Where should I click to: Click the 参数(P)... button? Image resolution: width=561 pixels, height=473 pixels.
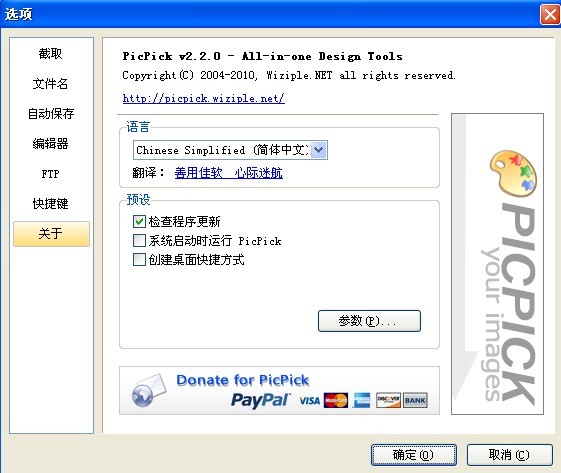tap(369, 321)
